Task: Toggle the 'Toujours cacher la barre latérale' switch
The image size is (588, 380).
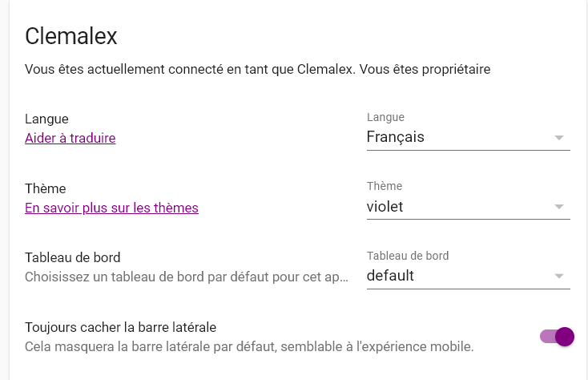Action: pyautogui.click(x=558, y=337)
